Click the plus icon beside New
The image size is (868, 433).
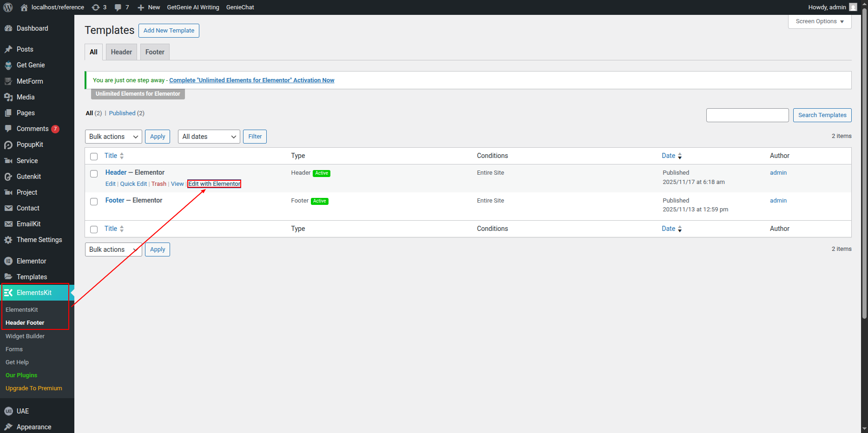[x=141, y=7]
